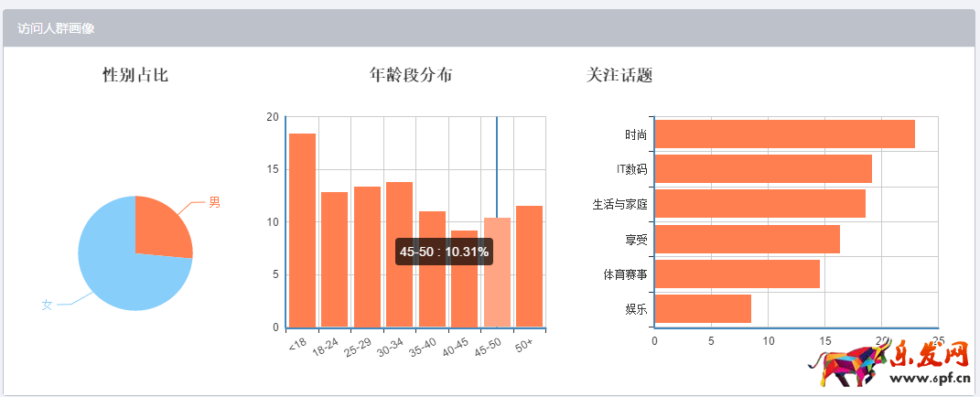Image resolution: width=980 pixels, height=397 pixels.
Task: Click the 娱乐 topic bar
Action: point(703,308)
